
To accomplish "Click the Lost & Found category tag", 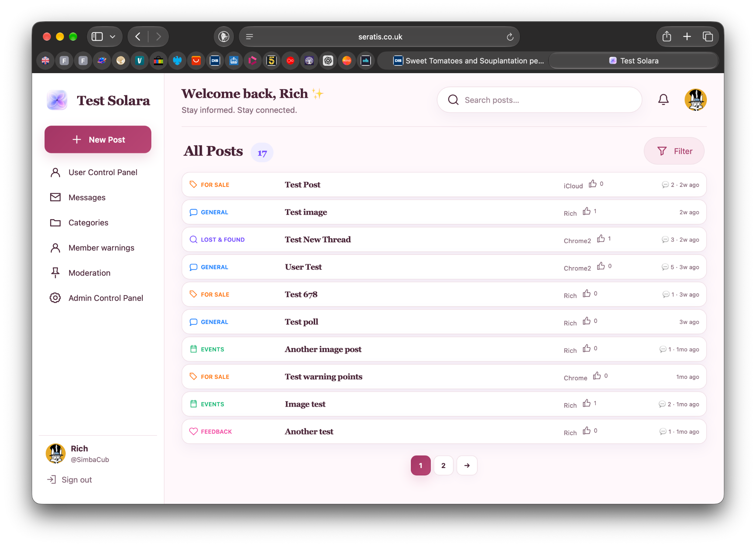I will 217,239.
